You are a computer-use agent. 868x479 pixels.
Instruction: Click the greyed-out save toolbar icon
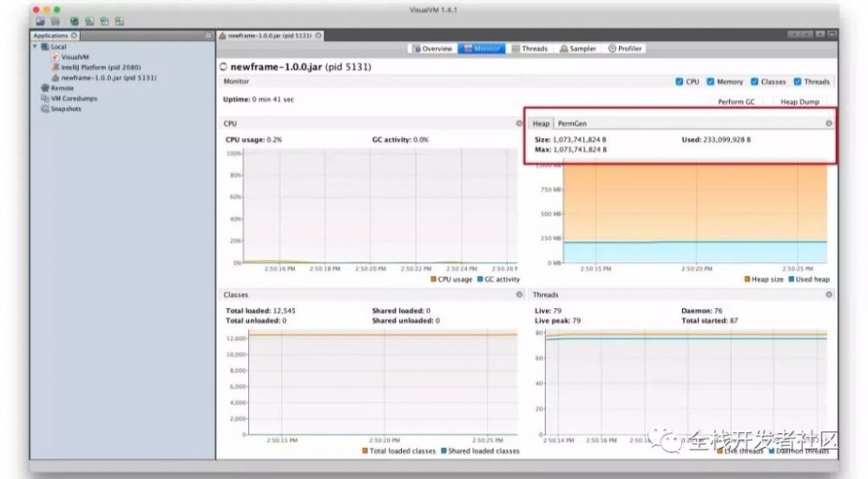[x=56, y=22]
